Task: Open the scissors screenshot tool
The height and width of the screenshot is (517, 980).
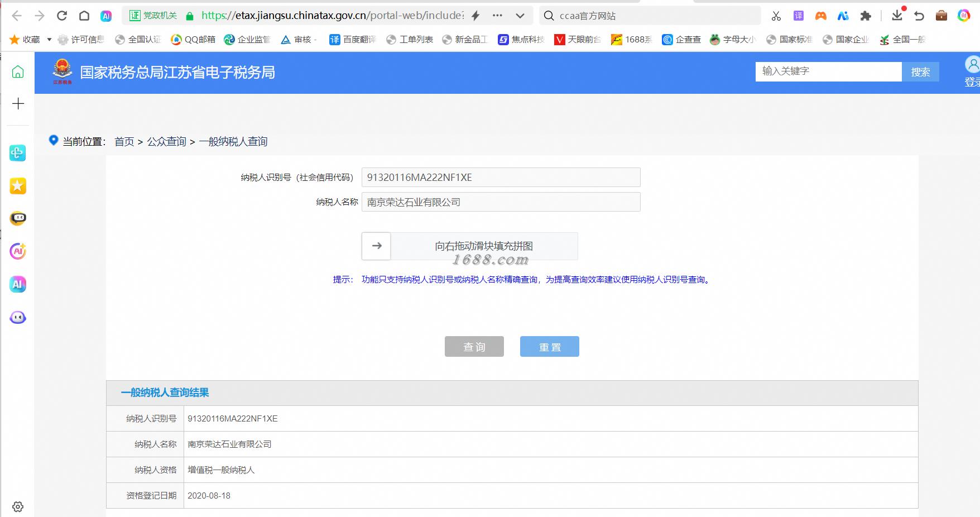Action: click(776, 16)
